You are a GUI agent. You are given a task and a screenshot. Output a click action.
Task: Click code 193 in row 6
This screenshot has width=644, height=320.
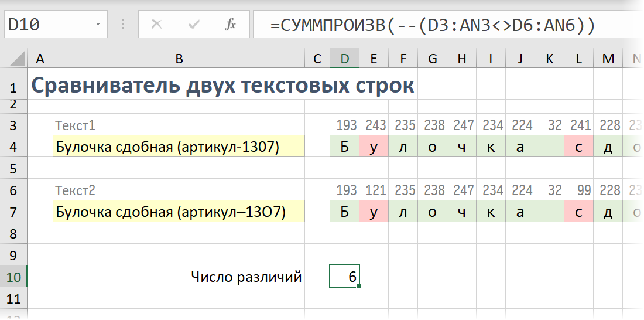(346, 190)
